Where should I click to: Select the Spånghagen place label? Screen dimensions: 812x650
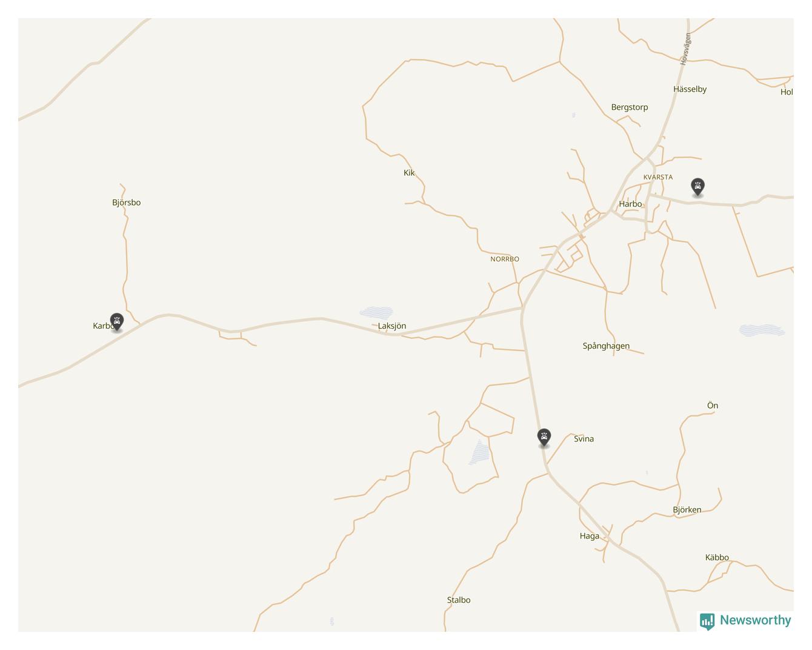pyautogui.click(x=606, y=346)
